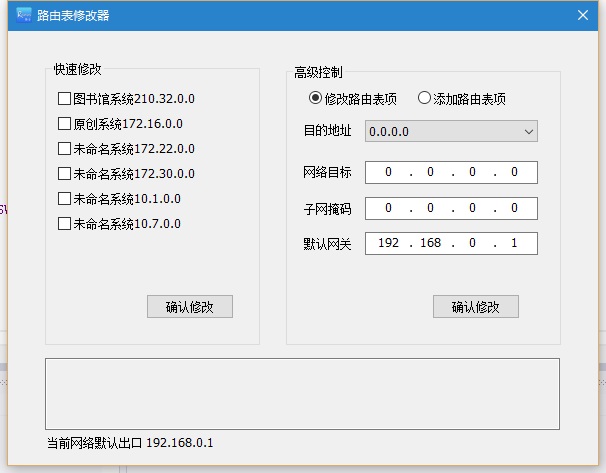Close the 路由表修改器 window
The image size is (606, 473).
coord(583,15)
